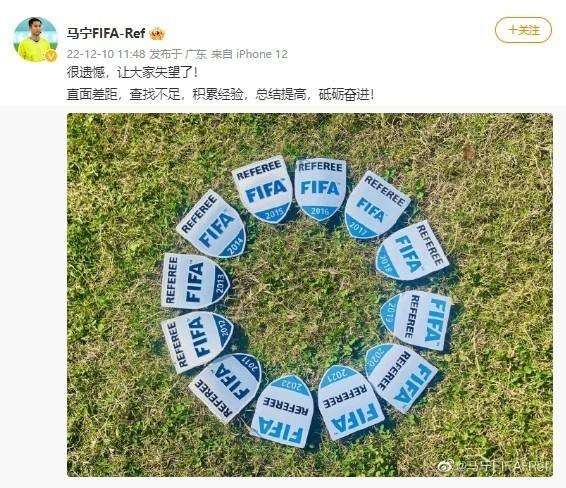
Task: Click the +关注 follow button
Action: tap(523, 30)
